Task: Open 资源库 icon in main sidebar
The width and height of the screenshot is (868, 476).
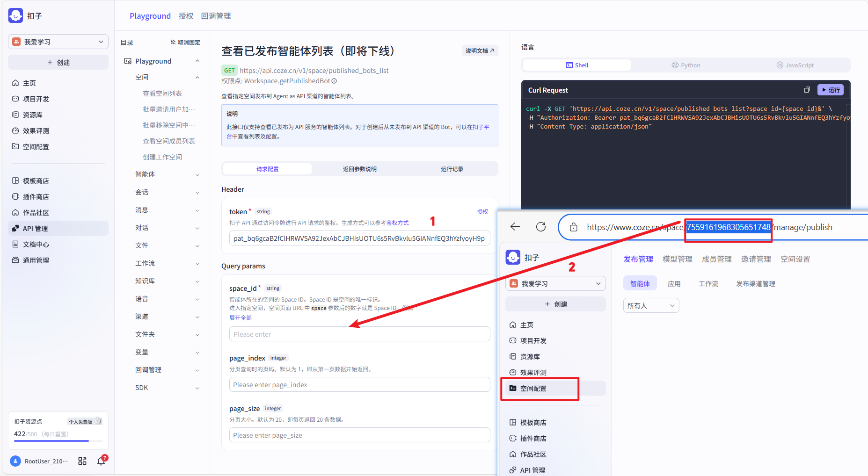Action: pos(15,115)
